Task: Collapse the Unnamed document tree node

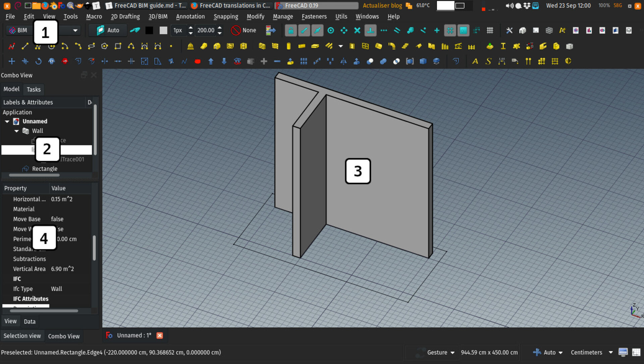Action: click(7, 122)
